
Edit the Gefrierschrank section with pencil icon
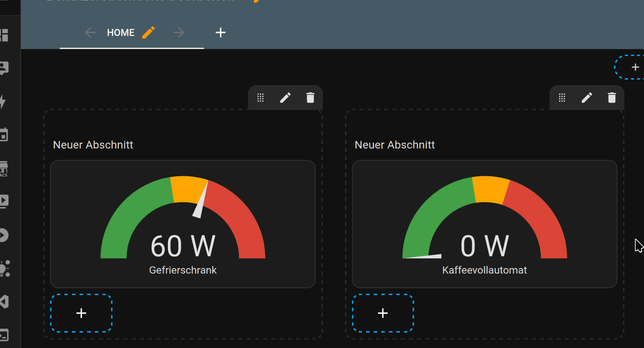pyautogui.click(x=285, y=98)
